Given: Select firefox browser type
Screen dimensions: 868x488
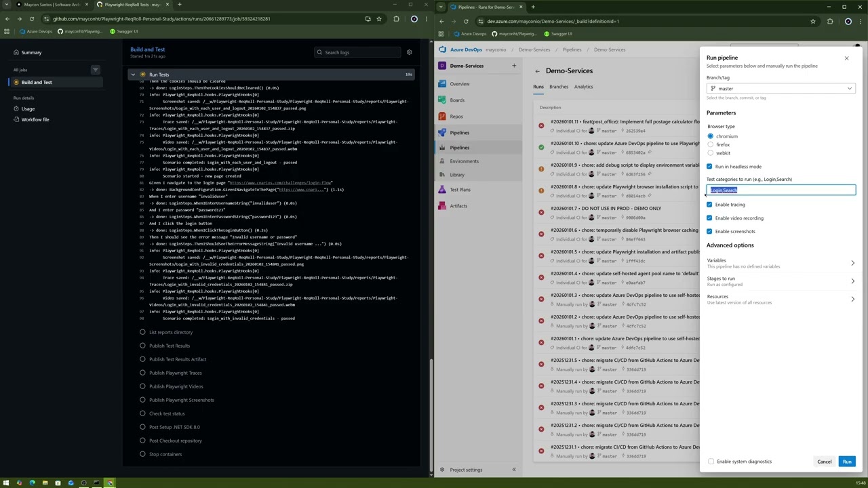Looking at the screenshot, I should click(711, 144).
